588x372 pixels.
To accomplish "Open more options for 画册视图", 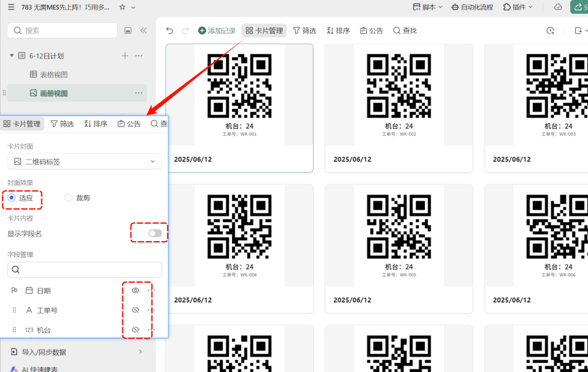I will [x=139, y=92].
